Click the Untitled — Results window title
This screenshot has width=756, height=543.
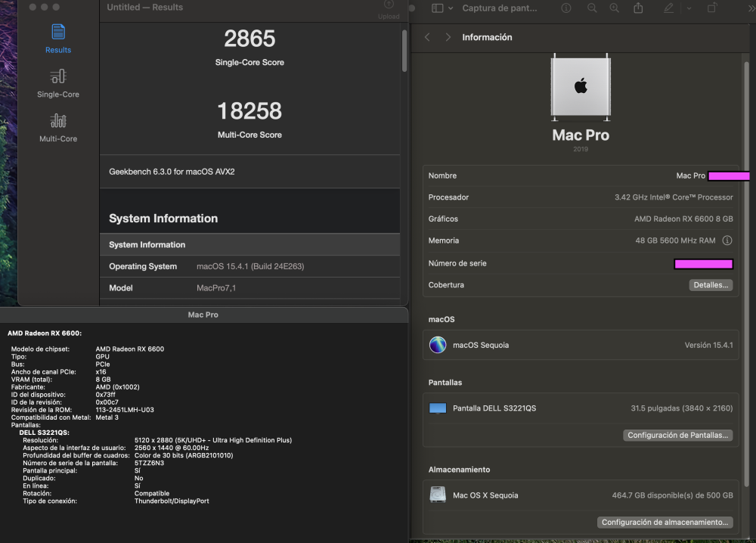click(x=144, y=8)
